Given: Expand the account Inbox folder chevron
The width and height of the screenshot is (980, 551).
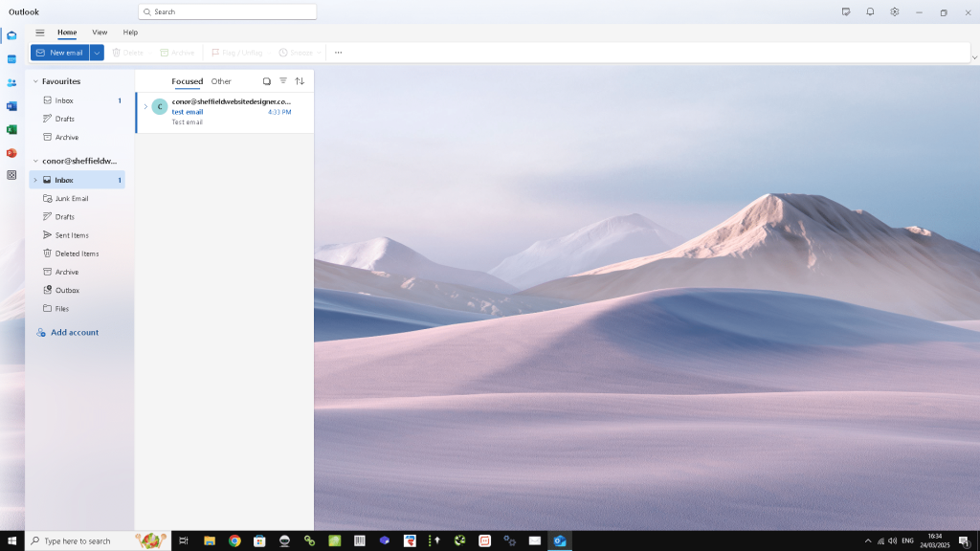Looking at the screenshot, I should pyautogui.click(x=35, y=181).
